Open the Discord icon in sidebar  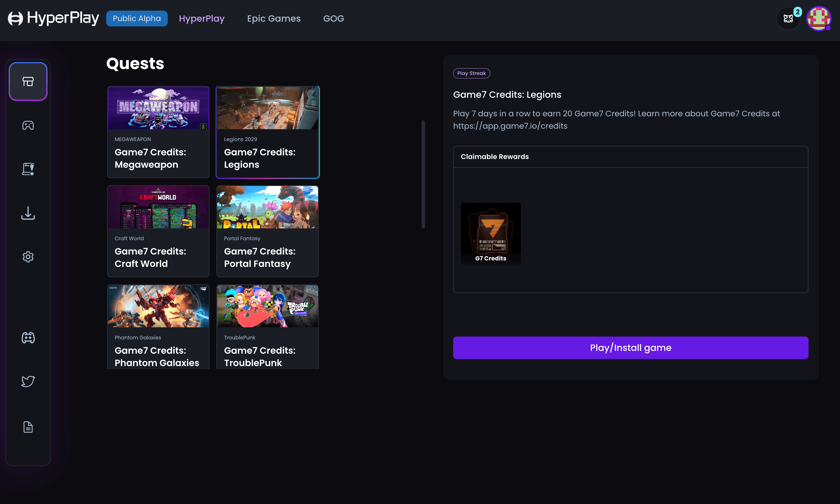tap(28, 338)
